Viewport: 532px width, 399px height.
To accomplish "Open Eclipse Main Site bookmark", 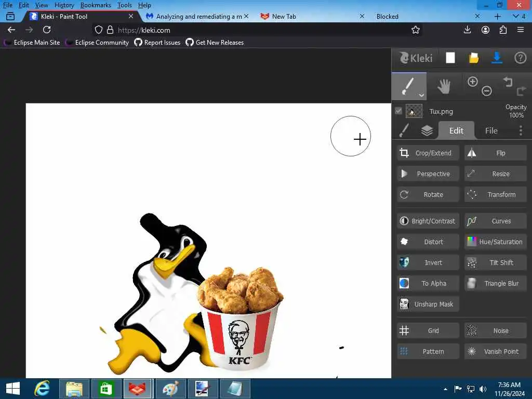I will pyautogui.click(x=32, y=43).
